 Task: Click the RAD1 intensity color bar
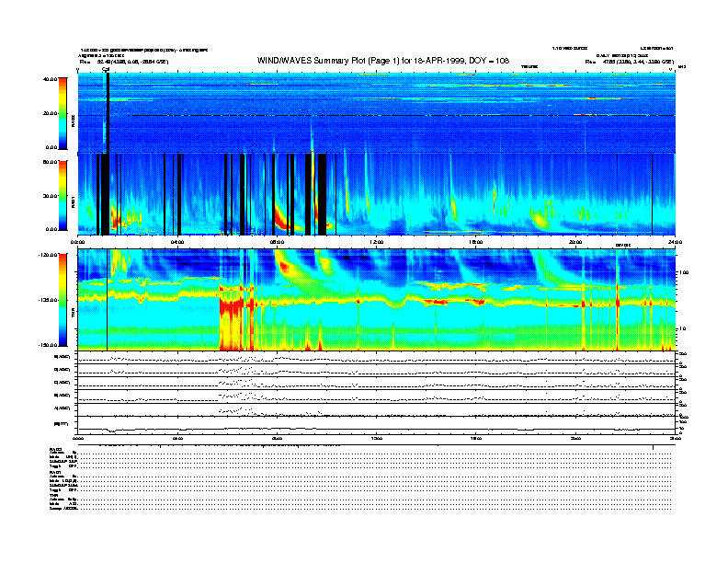click(63, 195)
